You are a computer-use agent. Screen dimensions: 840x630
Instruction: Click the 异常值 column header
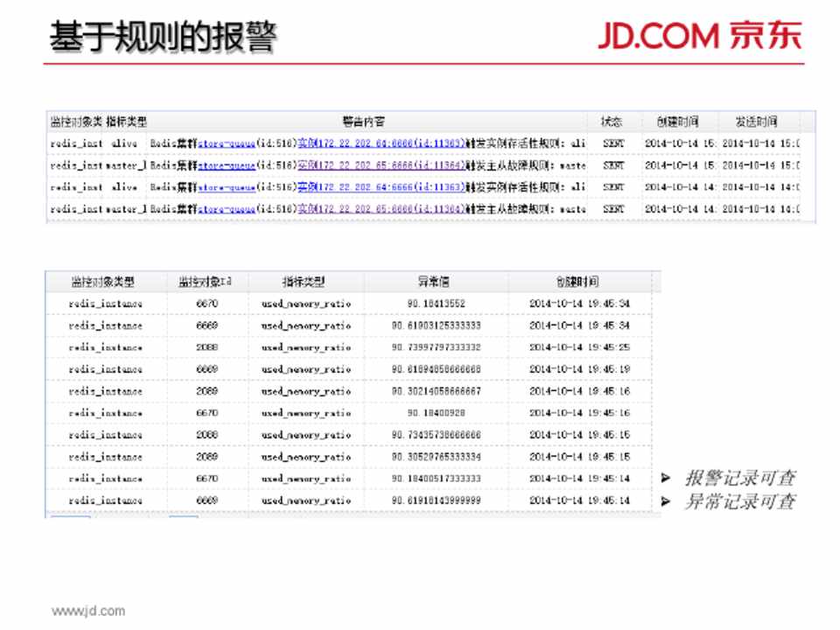435,282
